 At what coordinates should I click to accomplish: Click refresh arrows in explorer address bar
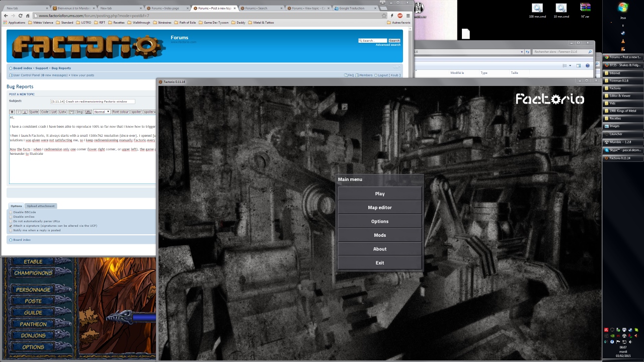[527, 52]
